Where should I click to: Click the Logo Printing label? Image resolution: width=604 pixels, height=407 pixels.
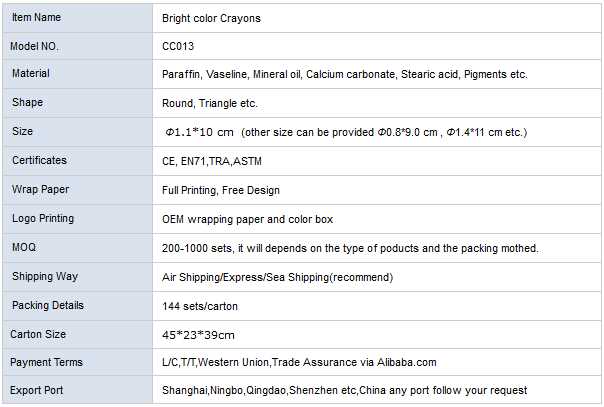point(43,218)
